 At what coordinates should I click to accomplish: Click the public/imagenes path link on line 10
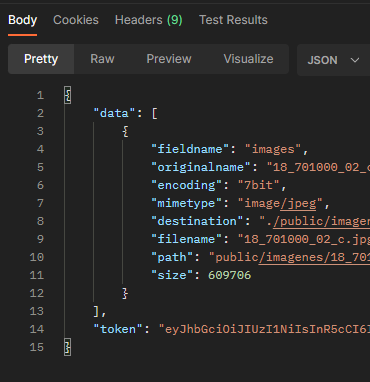coord(314,257)
